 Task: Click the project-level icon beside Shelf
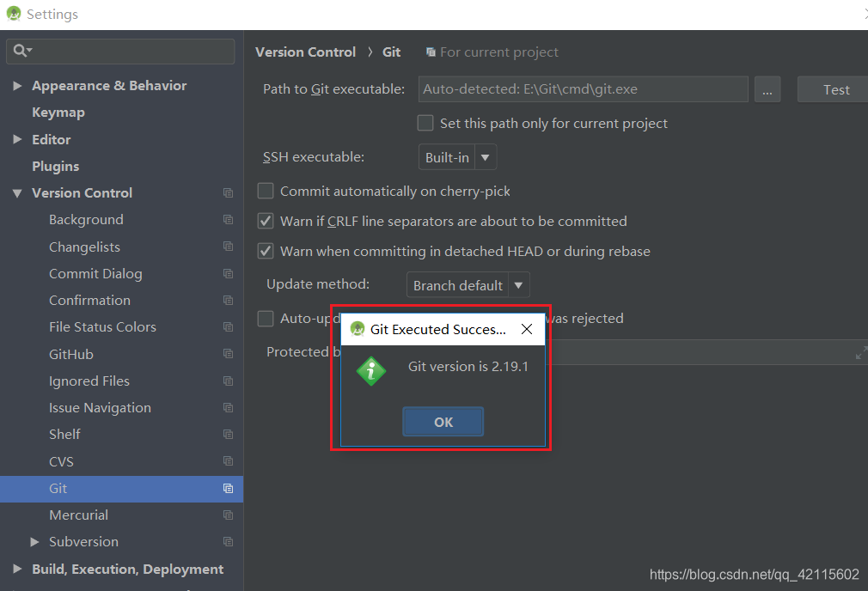click(228, 435)
